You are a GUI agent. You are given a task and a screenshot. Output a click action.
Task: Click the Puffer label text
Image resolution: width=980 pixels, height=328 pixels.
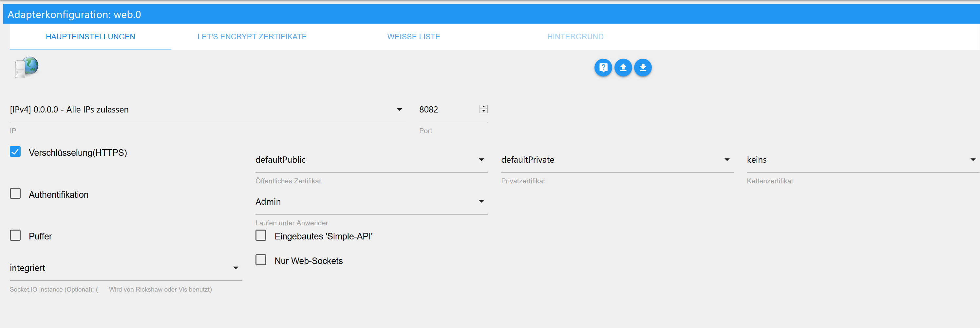click(40, 236)
